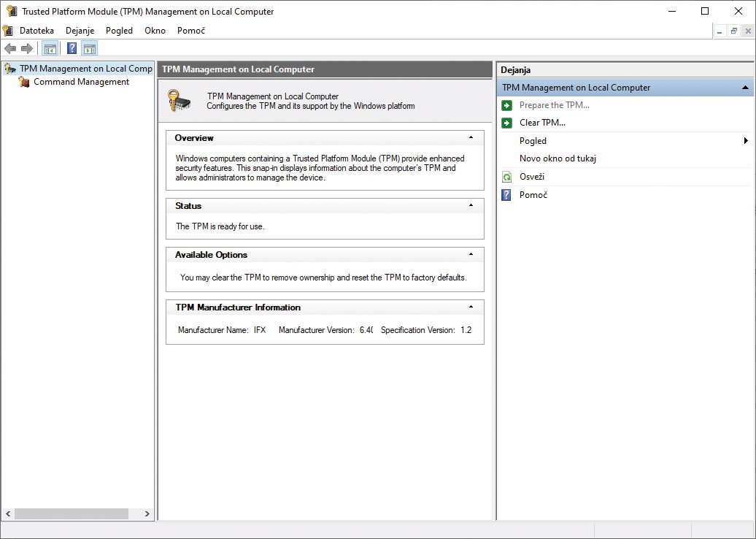Minimize the inner MDI child window
The image size is (756, 539).
point(720,31)
